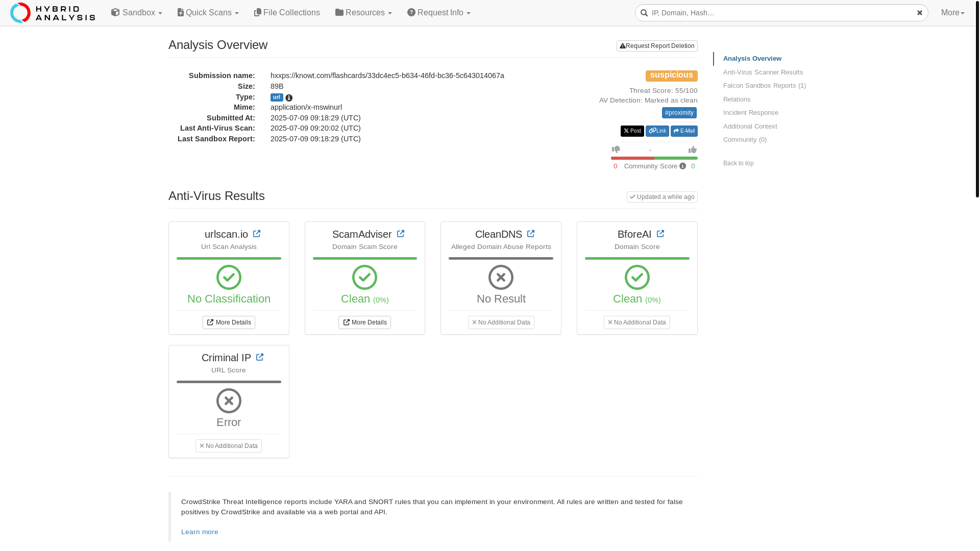Open the #proximity tag
980x551 pixels.
tap(679, 113)
